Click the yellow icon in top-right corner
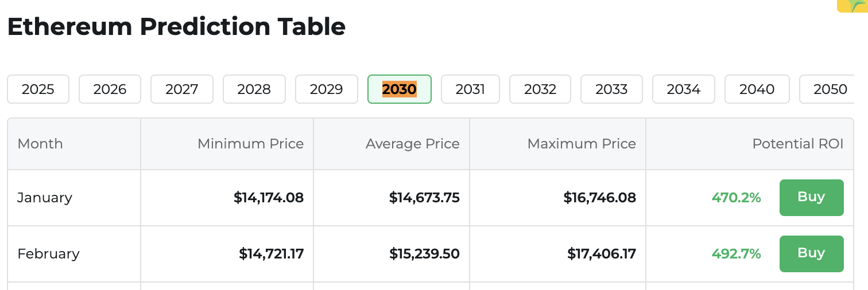The height and width of the screenshot is (290, 868). tap(853, 6)
